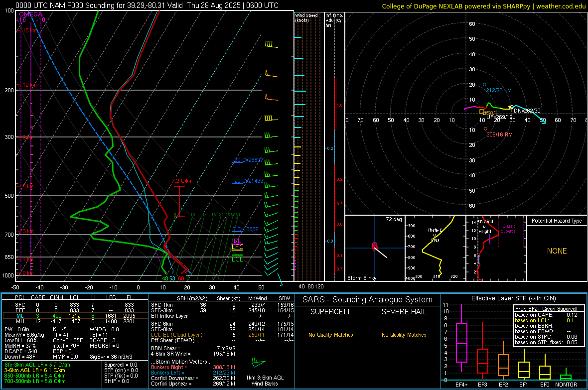Click the OMEGA label on the skew-T

point(31,14)
